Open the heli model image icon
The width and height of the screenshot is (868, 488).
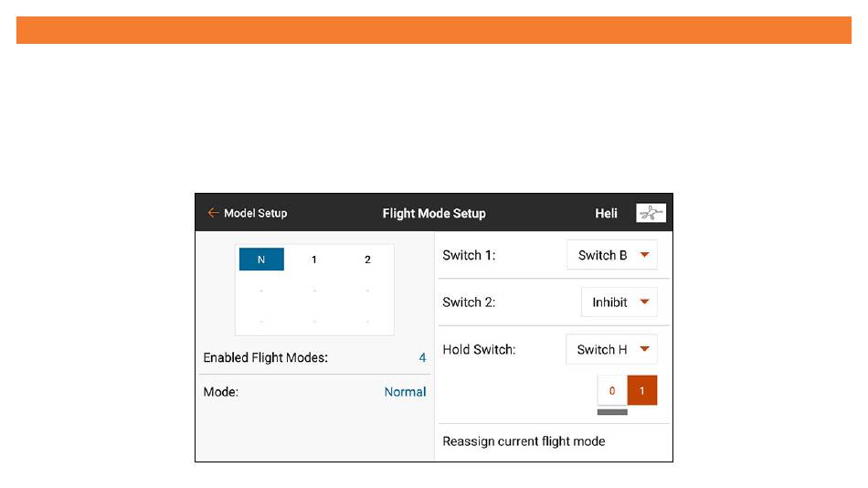(x=651, y=213)
